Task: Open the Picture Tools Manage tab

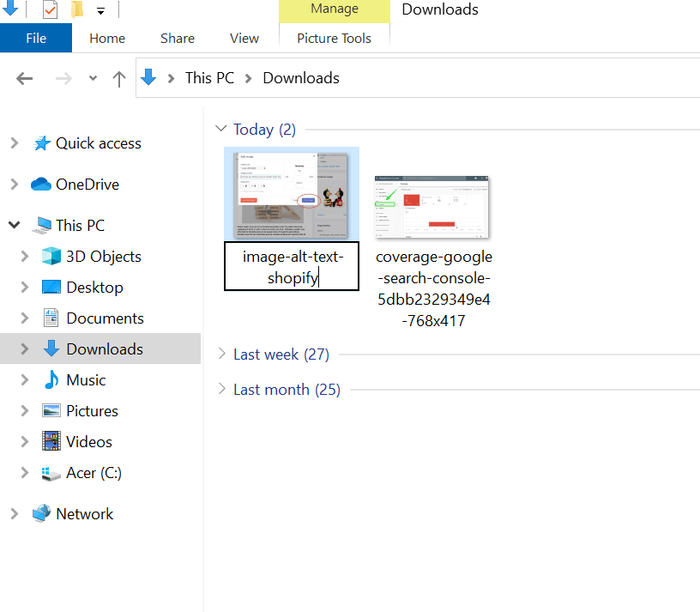Action: [x=334, y=39]
